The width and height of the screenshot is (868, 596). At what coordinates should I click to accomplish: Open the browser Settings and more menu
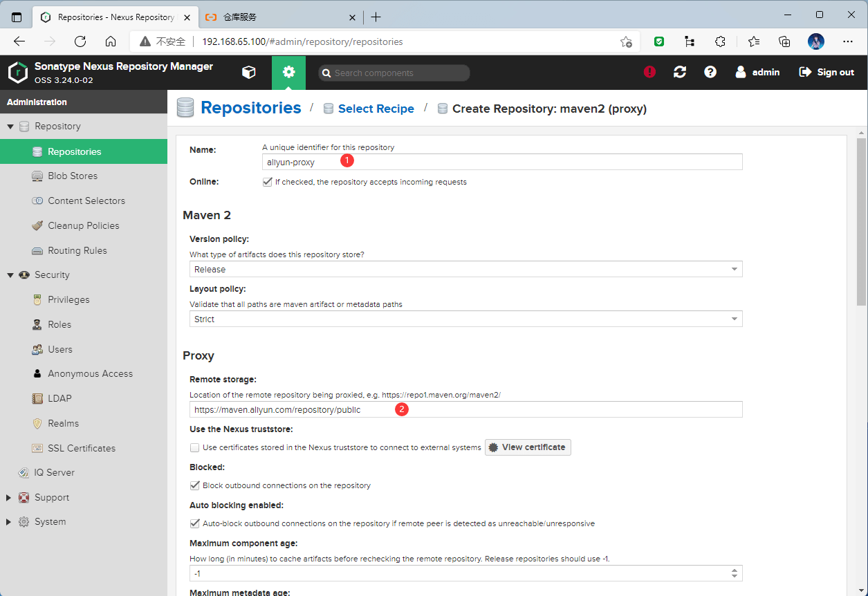pyautogui.click(x=848, y=41)
